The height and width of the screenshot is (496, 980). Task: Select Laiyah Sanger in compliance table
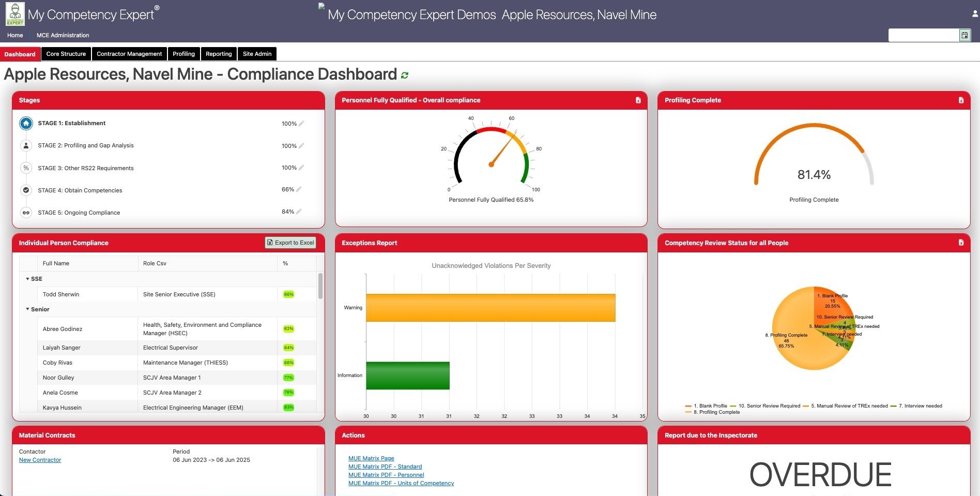coord(62,348)
